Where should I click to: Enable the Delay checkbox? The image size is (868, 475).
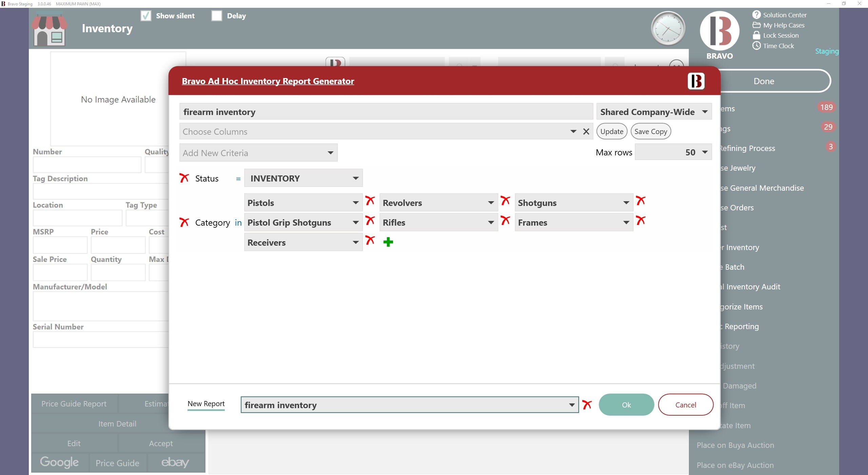click(x=217, y=16)
